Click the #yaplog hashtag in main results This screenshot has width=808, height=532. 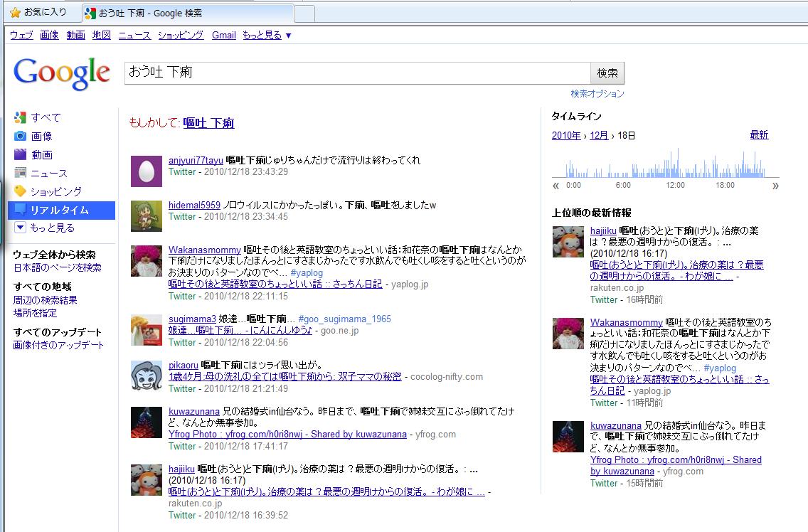coord(307,272)
